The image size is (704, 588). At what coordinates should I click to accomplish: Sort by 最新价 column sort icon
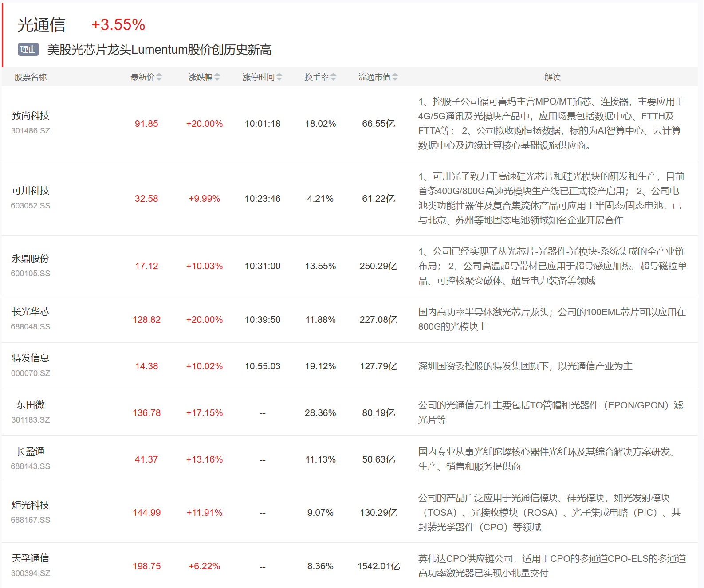pos(159,77)
